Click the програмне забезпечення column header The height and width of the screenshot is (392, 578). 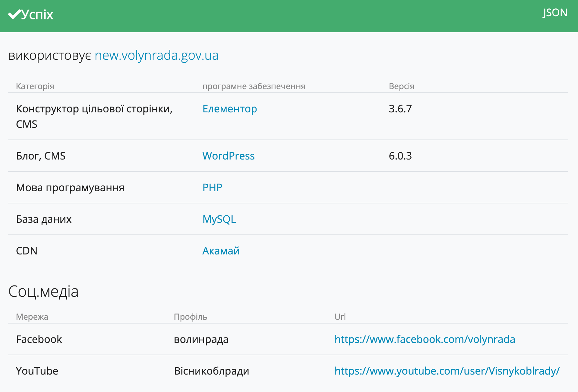[x=254, y=86]
